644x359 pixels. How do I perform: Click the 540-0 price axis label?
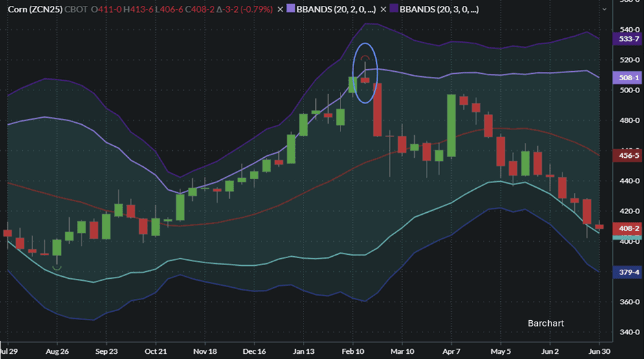(x=629, y=30)
